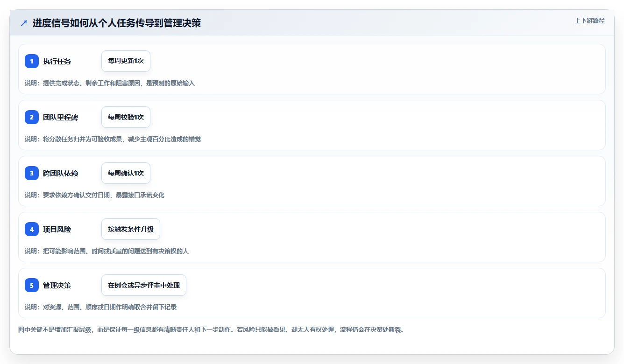Click step number 5 badge

point(32,285)
